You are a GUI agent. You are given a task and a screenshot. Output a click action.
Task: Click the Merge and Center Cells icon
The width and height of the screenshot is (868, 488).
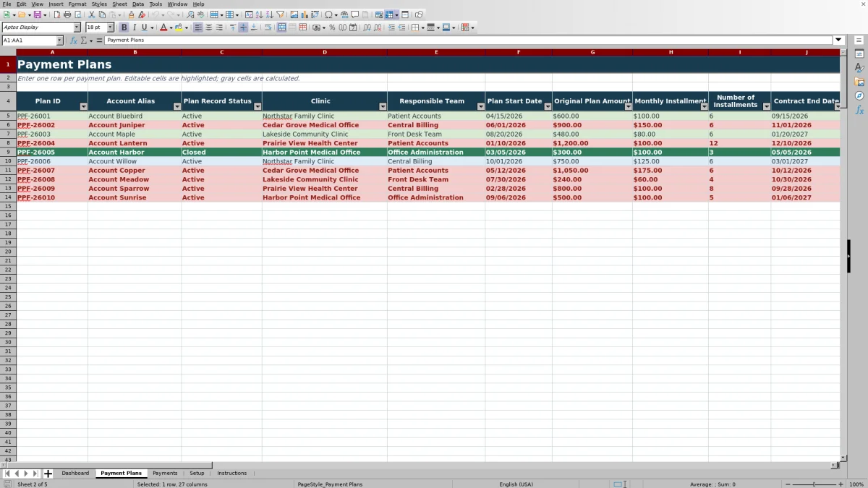point(282,27)
